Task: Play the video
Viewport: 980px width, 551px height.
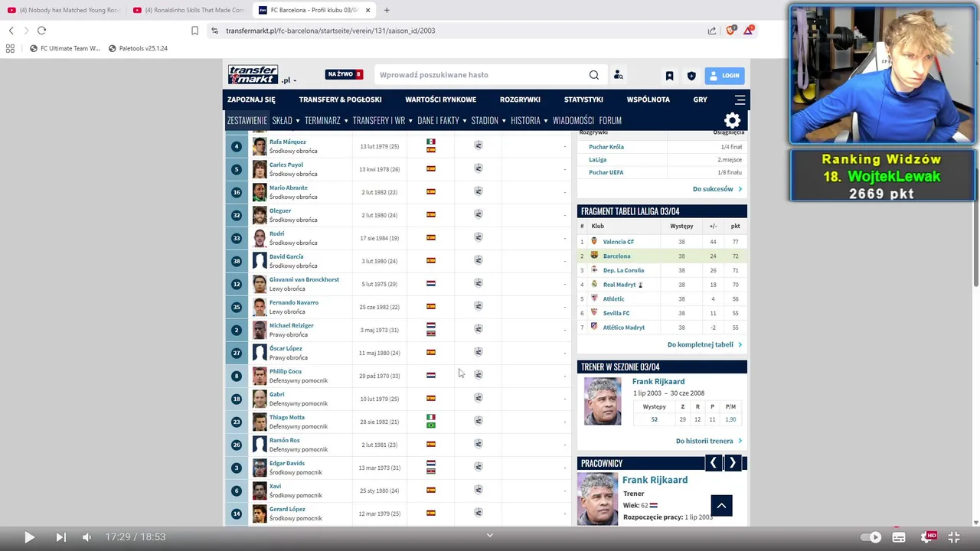Action: tap(29, 537)
